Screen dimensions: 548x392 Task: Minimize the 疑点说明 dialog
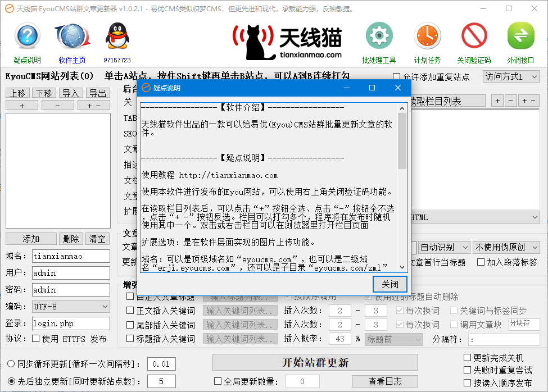pyautogui.click(x=347, y=88)
